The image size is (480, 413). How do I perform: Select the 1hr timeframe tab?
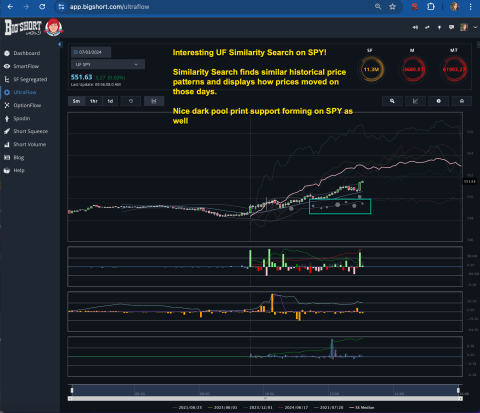pos(94,101)
